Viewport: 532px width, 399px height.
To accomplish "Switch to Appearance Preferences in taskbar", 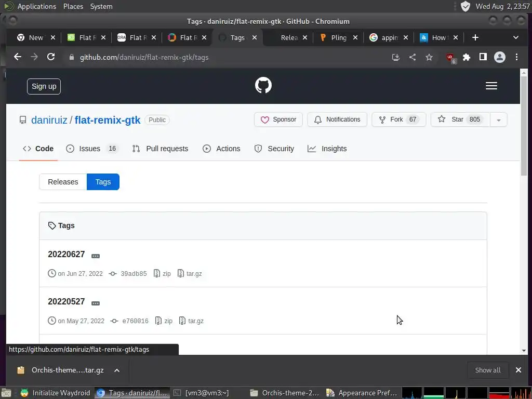I will click(x=362, y=393).
